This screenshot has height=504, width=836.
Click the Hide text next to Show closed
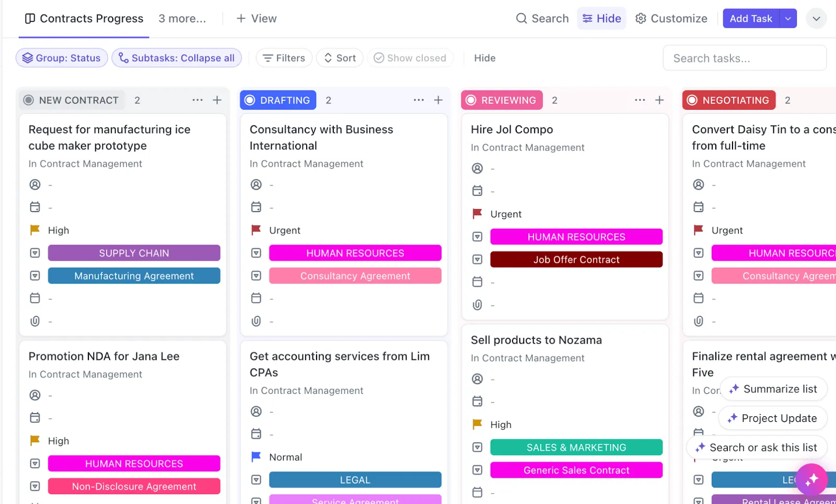point(485,58)
